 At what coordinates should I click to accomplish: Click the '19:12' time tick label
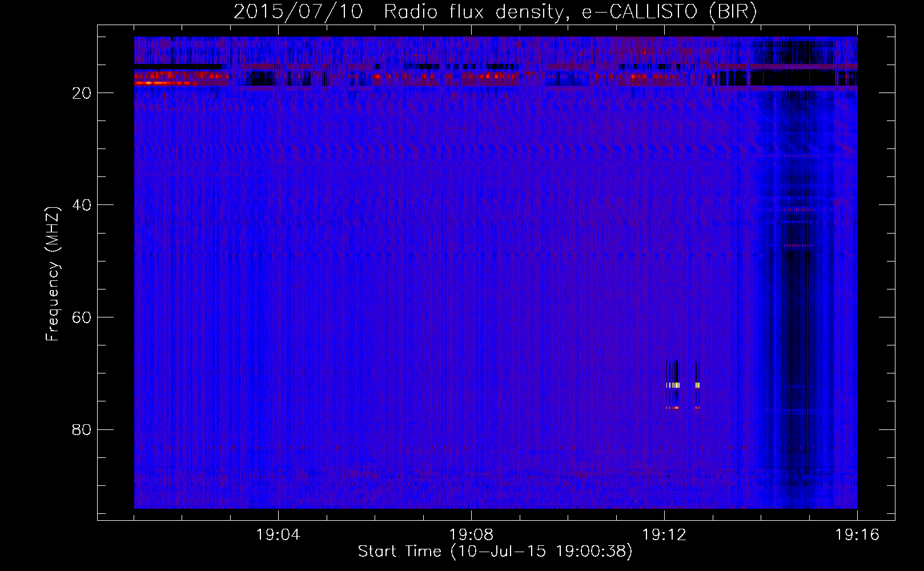point(664,535)
